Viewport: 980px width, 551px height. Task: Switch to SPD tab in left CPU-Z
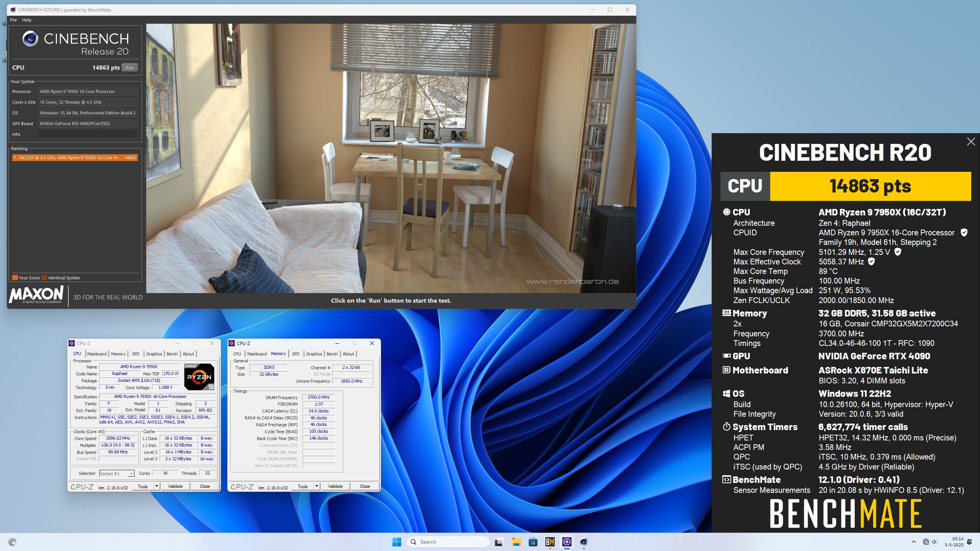[136, 354]
